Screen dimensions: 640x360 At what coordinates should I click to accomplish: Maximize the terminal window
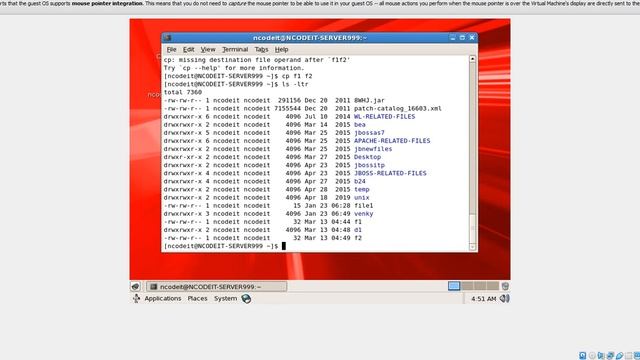[462, 38]
